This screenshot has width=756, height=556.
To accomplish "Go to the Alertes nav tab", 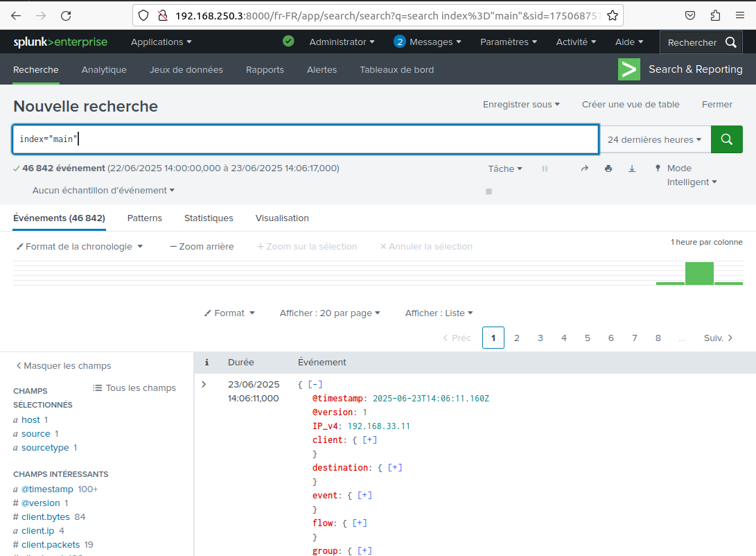I will pyautogui.click(x=322, y=69).
